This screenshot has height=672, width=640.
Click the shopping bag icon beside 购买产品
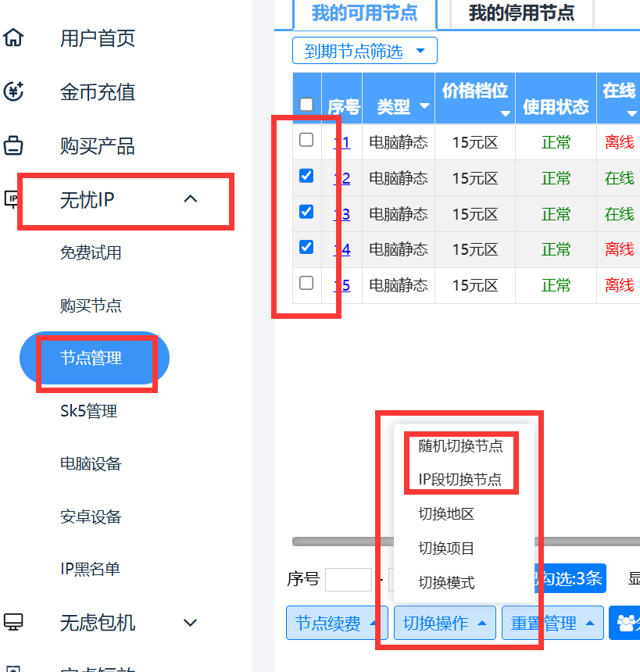point(14,145)
